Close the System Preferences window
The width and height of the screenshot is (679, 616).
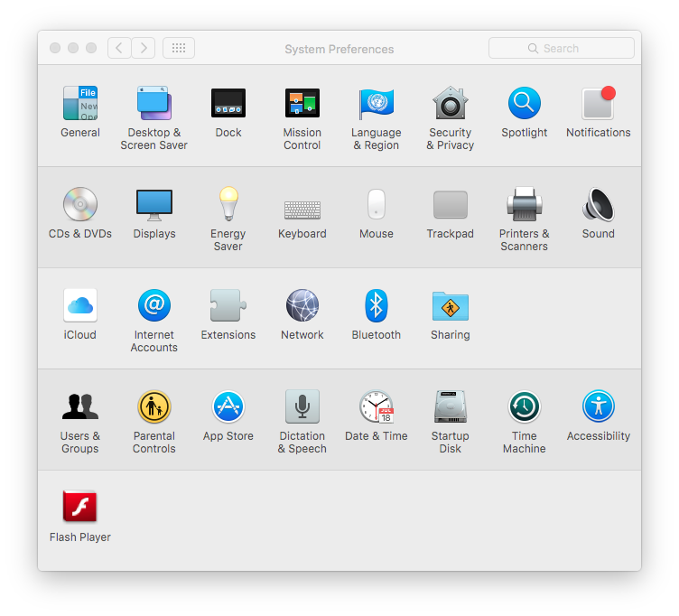point(55,48)
